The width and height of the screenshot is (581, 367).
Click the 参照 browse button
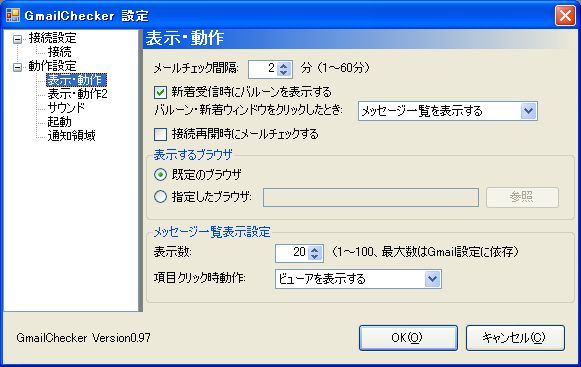coord(522,197)
